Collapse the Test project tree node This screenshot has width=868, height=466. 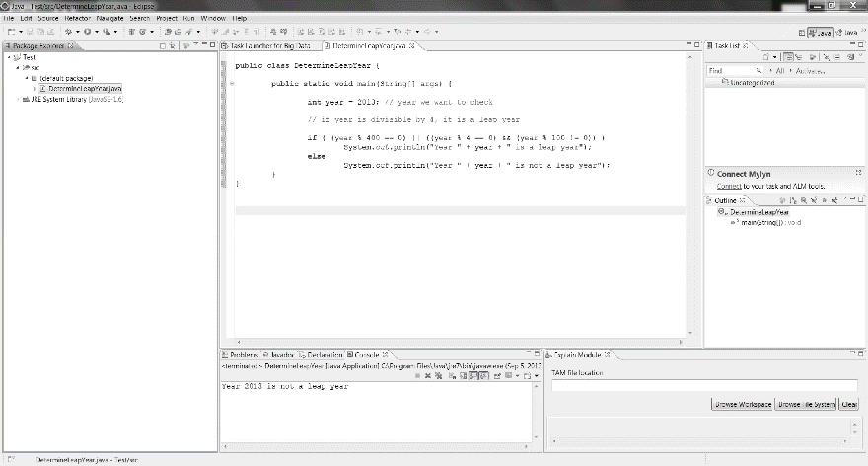[9, 57]
